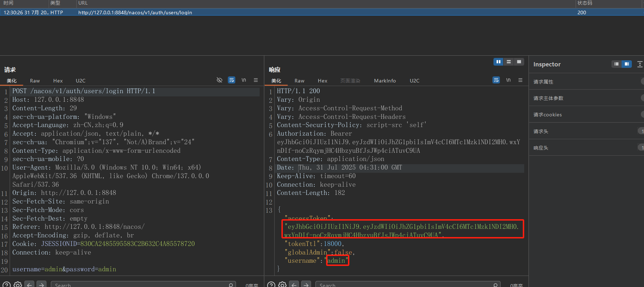Select response Hex tab
644x287 pixels.
(x=323, y=81)
